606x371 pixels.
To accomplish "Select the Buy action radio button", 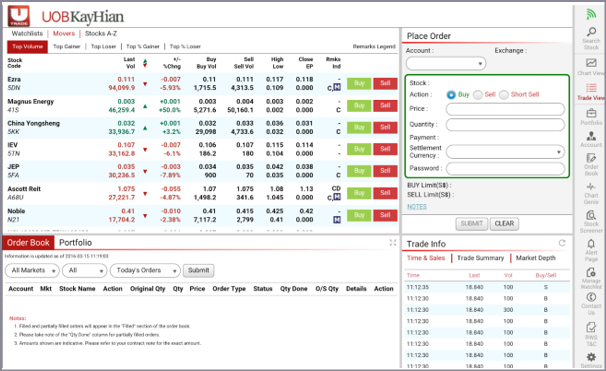I will 451,95.
